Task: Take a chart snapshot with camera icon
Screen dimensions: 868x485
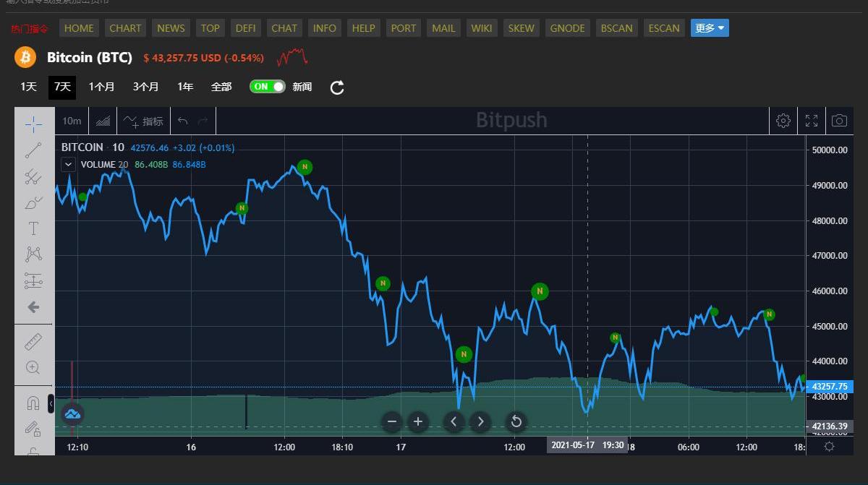Action: (x=839, y=121)
